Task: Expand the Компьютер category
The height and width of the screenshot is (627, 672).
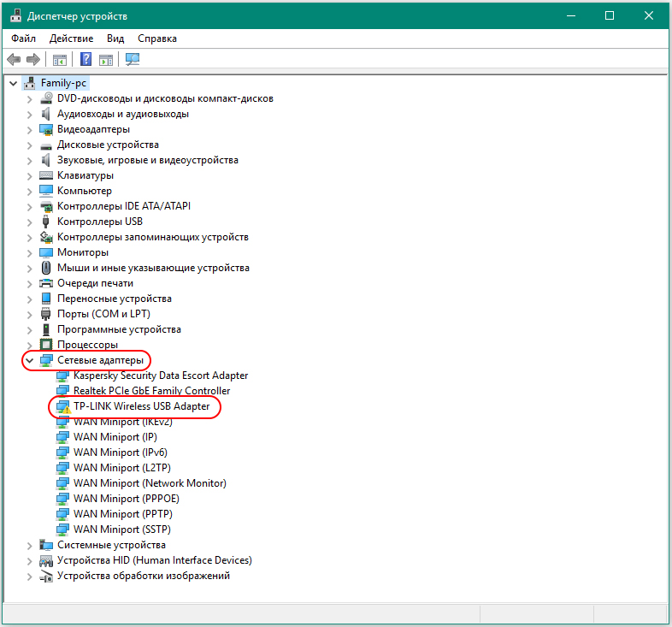Action: point(29,192)
